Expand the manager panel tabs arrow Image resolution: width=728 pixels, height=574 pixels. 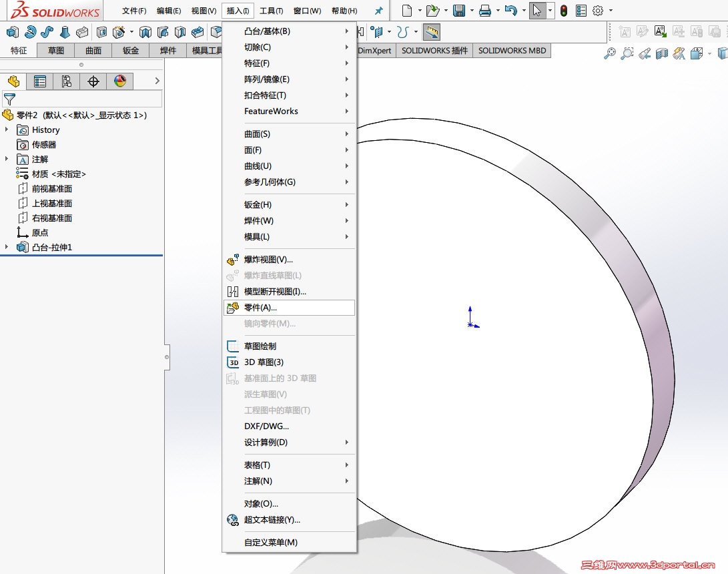(x=157, y=81)
